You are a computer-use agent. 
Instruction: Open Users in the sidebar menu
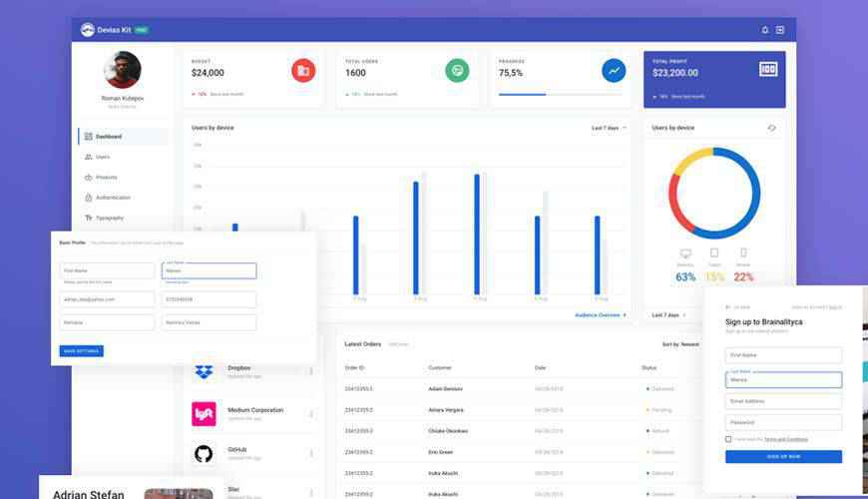(x=103, y=157)
